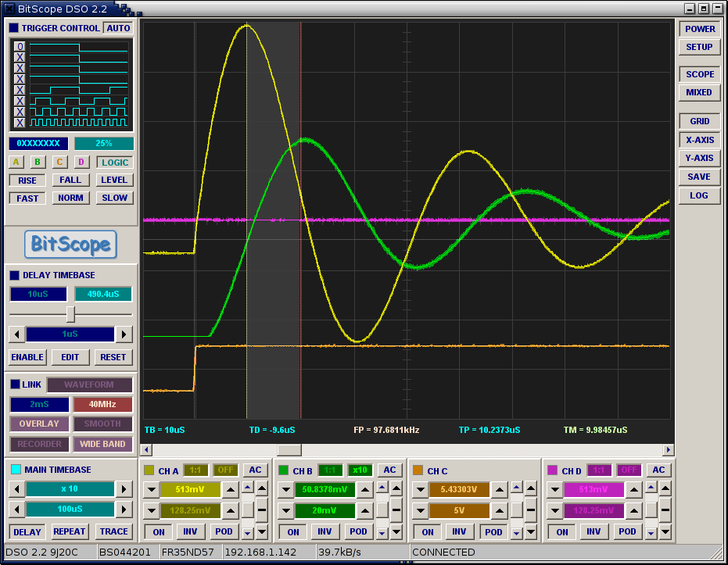Click the delay timebase slider handle
This screenshot has height=565, width=728.
pos(70,314)
